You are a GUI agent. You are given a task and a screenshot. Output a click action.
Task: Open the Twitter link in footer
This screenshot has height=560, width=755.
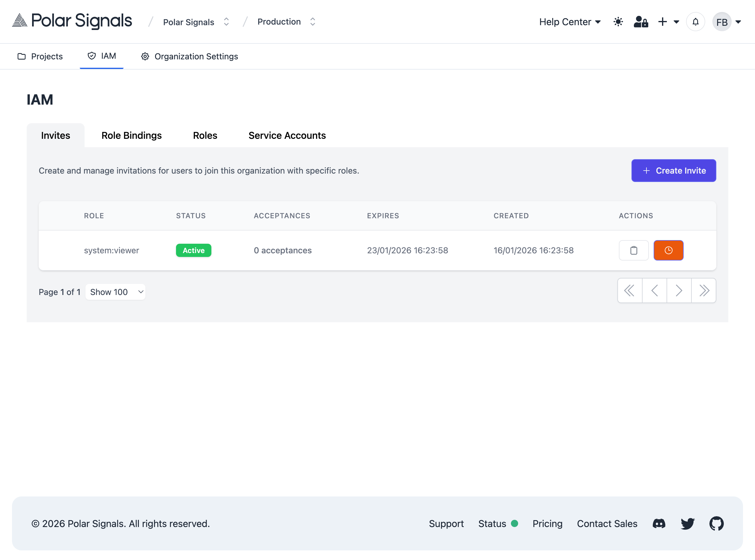[687, 523]
